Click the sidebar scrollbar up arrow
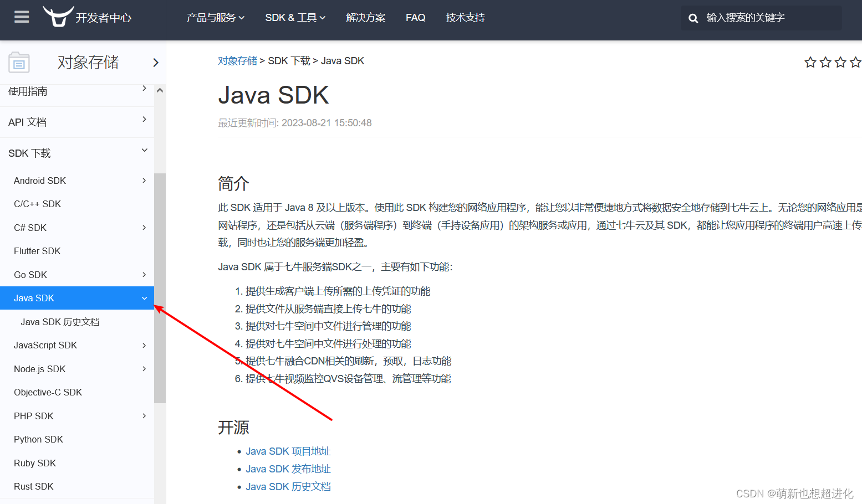862x504 pixels. click(x=160, y=90)
